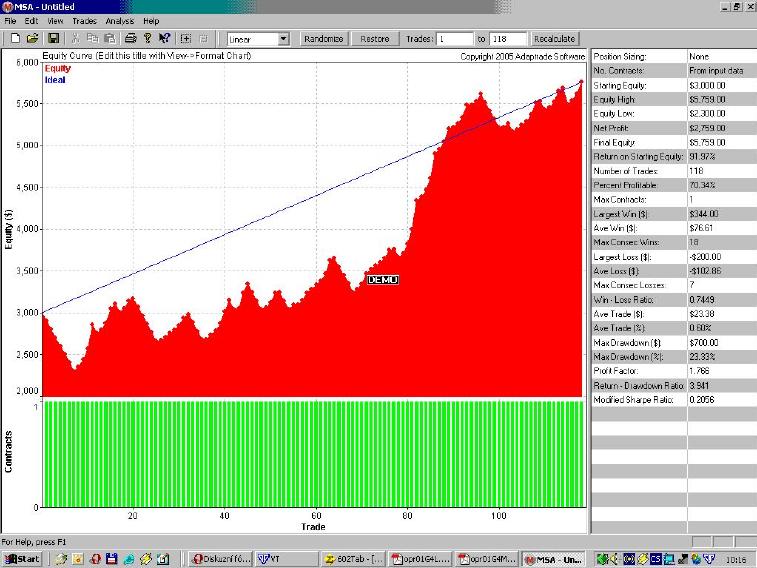Viewport: 757px width, 568px height.
Task: Click the Open file folder icon
Action: (32, 39)
